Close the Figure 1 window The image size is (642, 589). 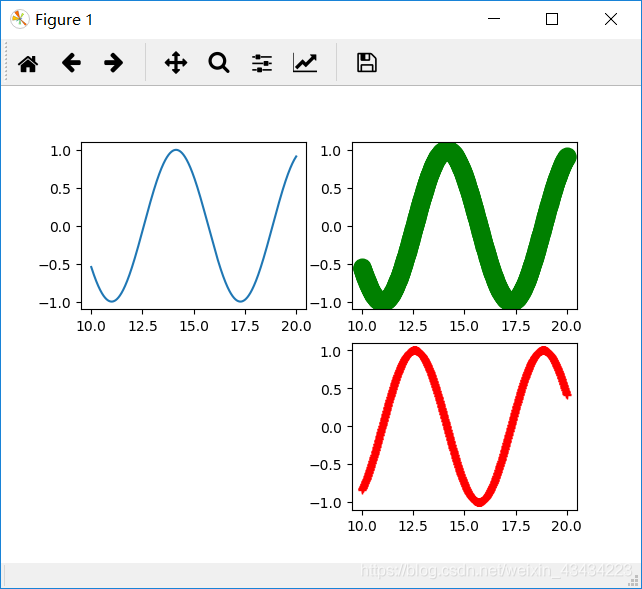pos(611,19)
